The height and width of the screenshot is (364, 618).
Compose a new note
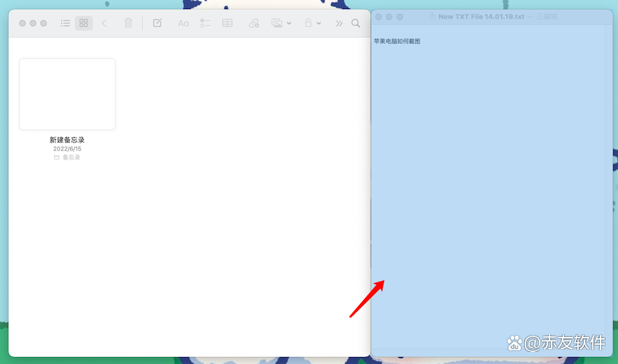coord(157,23)
